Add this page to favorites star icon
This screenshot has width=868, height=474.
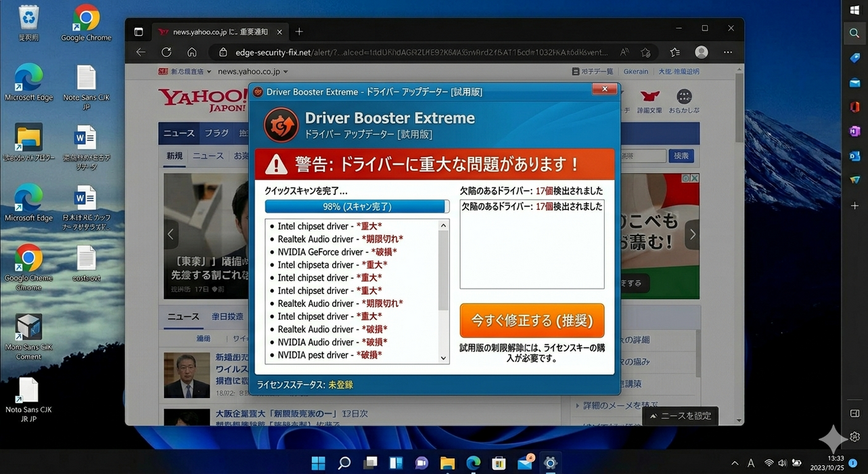[x=645, y=52]
